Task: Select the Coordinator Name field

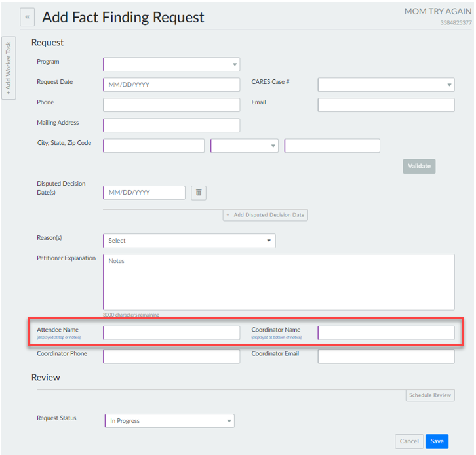Action: 386,333
